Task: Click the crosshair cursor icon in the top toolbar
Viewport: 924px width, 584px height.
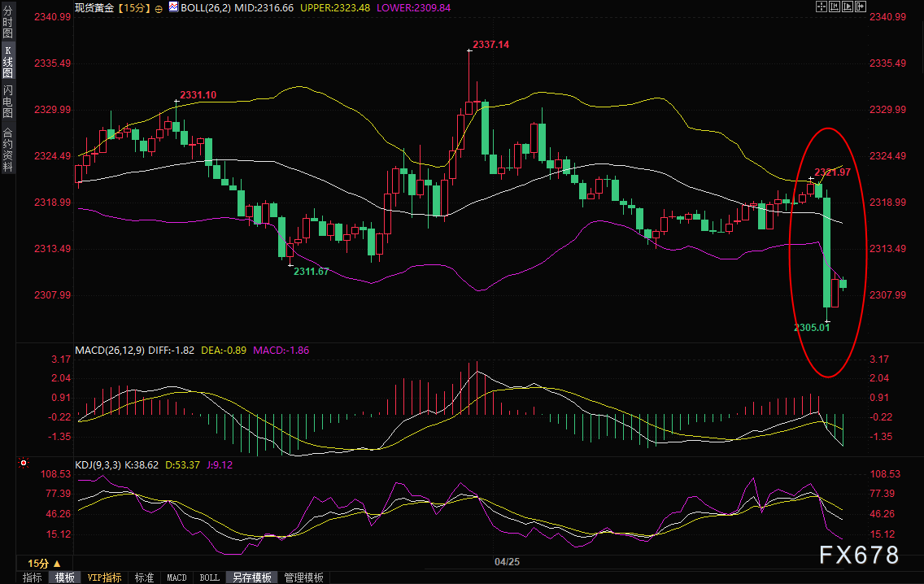Action: click(x=822, y=7)
